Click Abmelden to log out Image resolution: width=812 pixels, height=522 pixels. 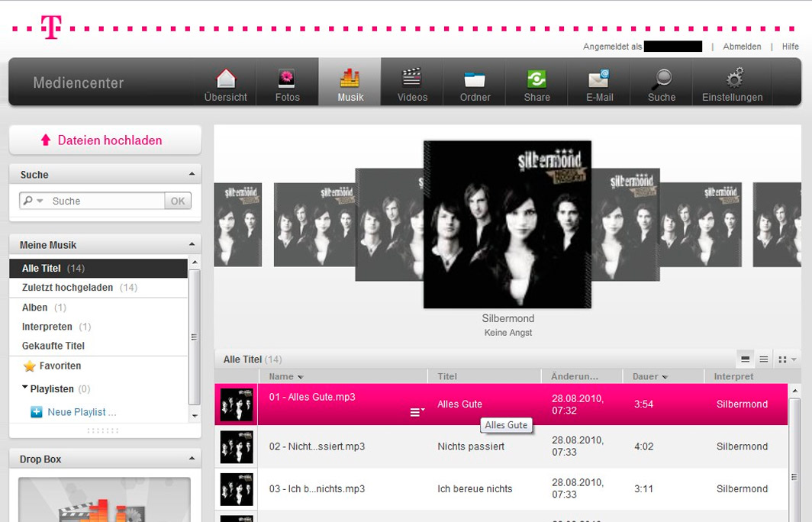(x=742, y=47)
